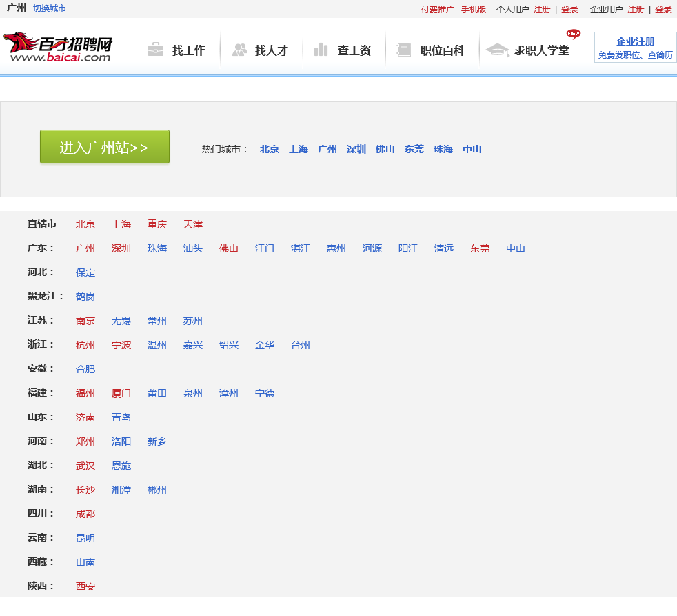Select 深圳 in the 热门城市 list
The height and width of the screenshot is (616, 677).
(356, 149)
